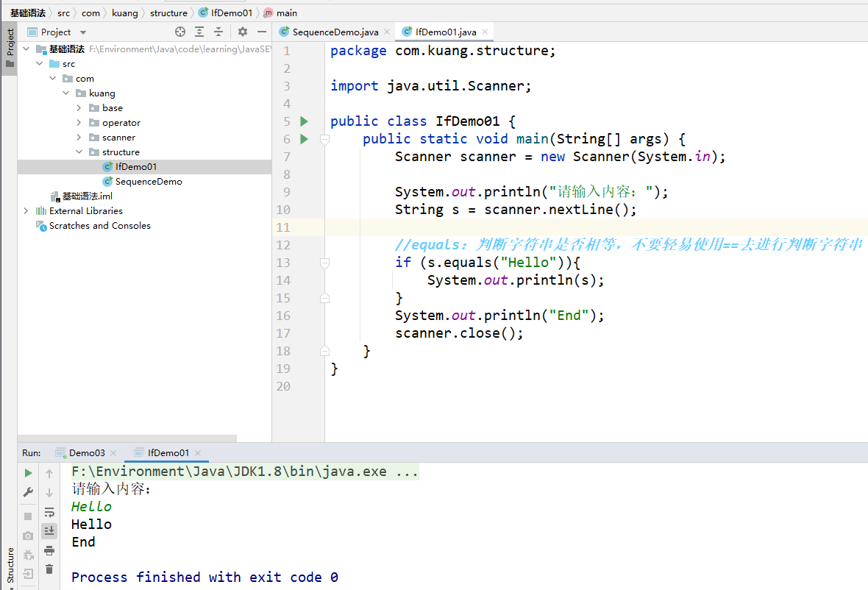Toggle the Structure tool window side tab
The height and width of the screenshot is (590, 868).
[10, 566]
